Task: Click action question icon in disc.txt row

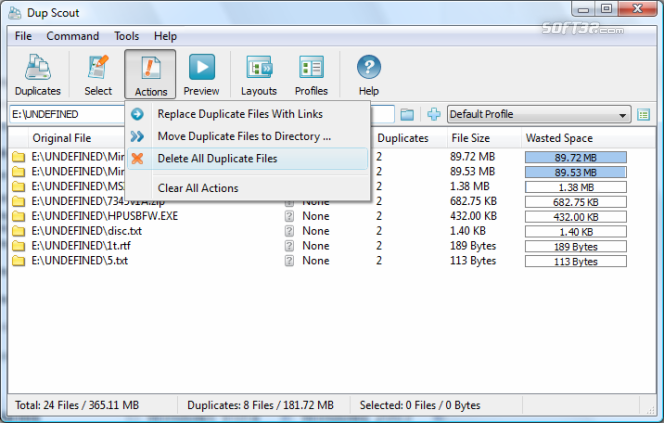Action: [x=289, y=231]
